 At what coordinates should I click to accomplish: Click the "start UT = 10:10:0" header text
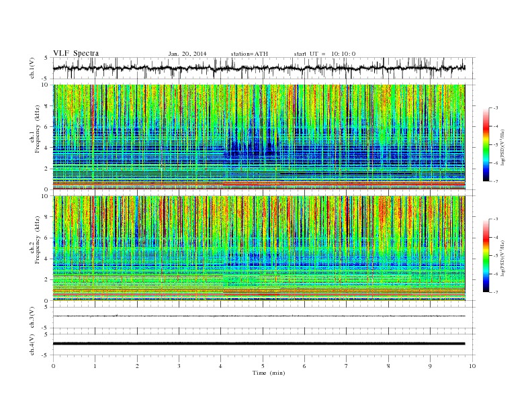(x=324, y=54)
